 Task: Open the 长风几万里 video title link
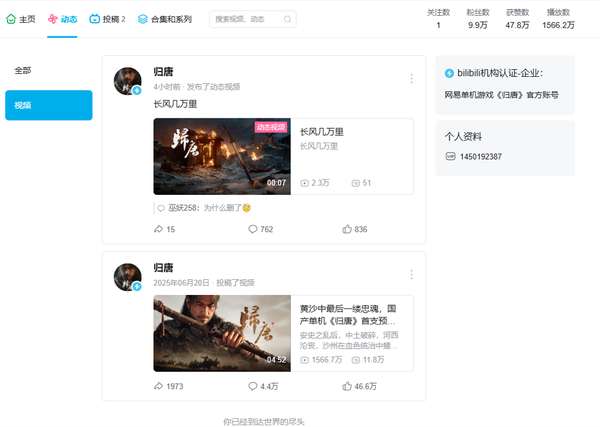[x=322, y=132]
